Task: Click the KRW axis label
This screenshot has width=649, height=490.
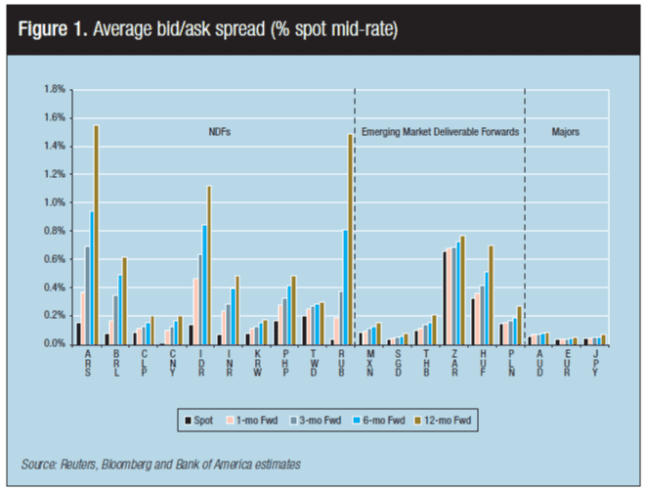Action: (x=257, y=363)
